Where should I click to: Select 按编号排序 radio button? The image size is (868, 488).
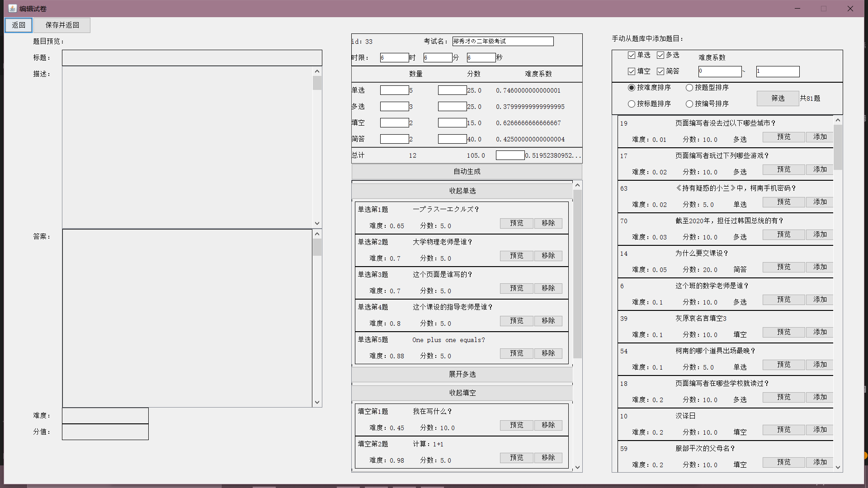[x=689, y=104]
